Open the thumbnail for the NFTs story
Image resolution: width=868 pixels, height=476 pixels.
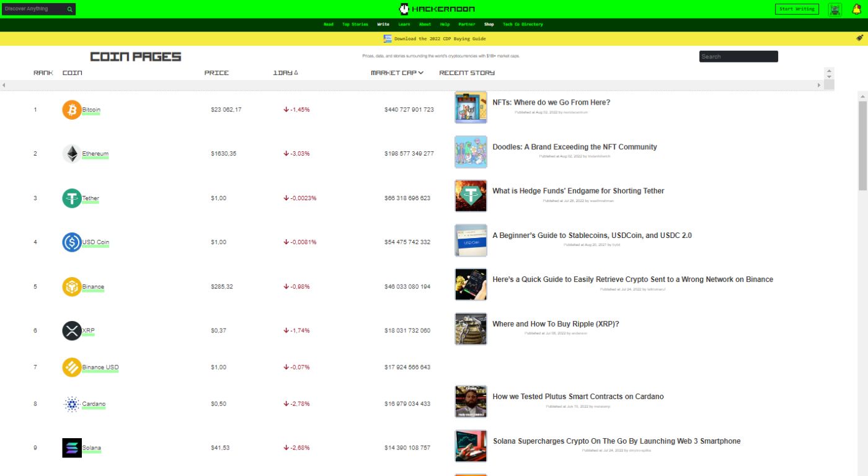pyautogui.click(x=471, y=108)
